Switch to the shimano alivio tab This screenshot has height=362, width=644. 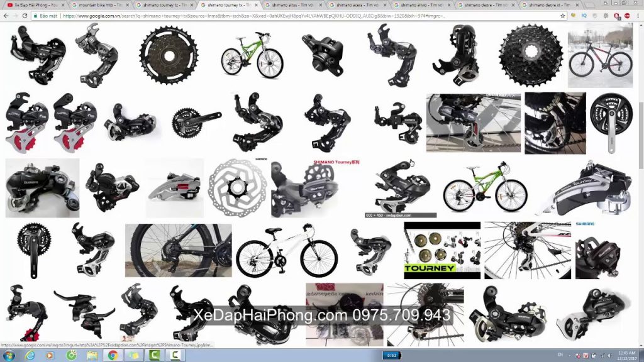[x=423, y=5]
